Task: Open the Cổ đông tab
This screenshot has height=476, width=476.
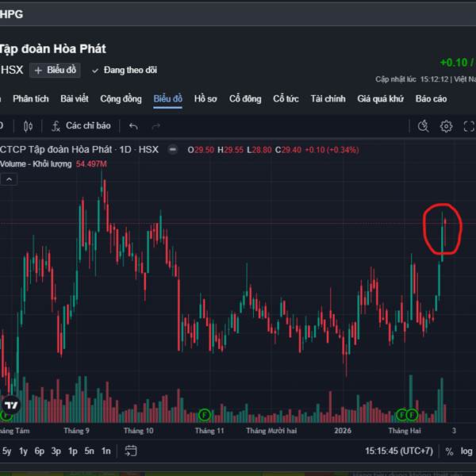Action: (245, 98)
